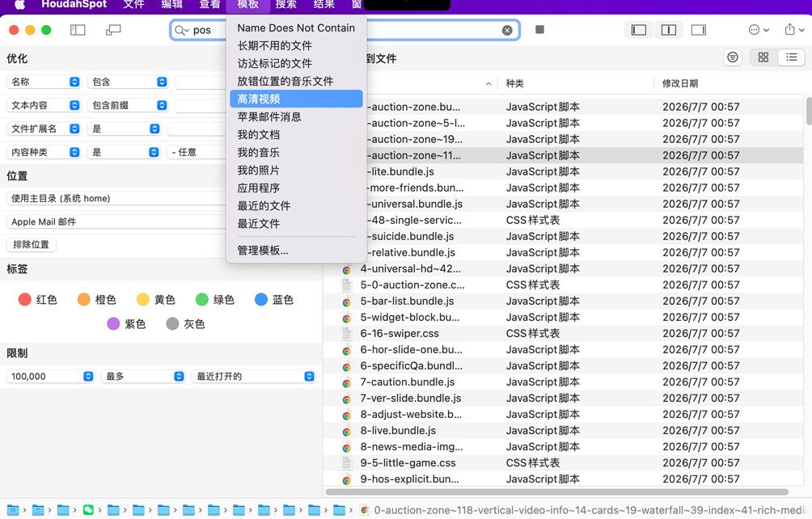
Task: Expand the 100,000 limit dropdown
Action: pyautogui.click(x=50, y=376)
